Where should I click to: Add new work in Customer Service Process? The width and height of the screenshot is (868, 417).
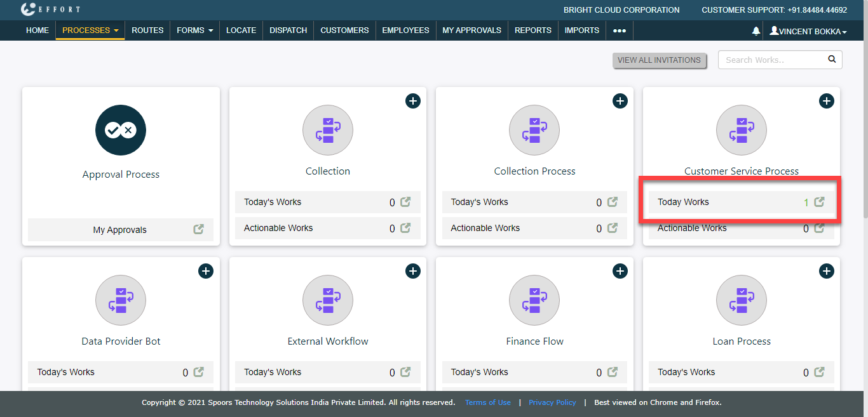(826, 101)
